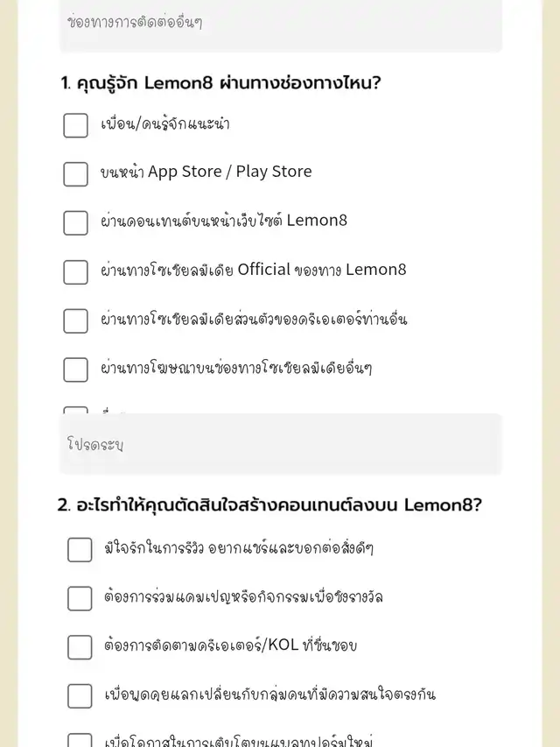
Task: Tick ต้องการร่วมแคมเปญหรือกิจกรรมเพื่อชิงรางวัล checkbox
Action: pos(80,598)
